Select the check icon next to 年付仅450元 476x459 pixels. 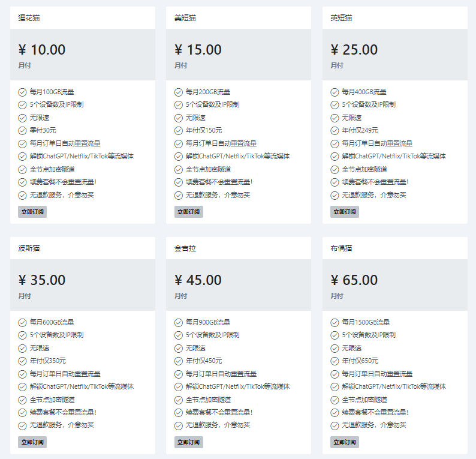click(x=179, y=361)
